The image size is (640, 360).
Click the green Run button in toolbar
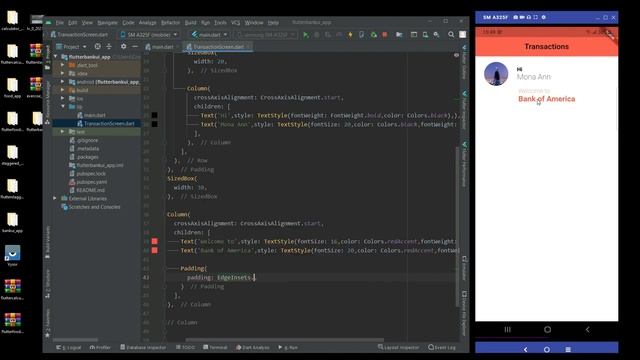[x=306, y=35]
